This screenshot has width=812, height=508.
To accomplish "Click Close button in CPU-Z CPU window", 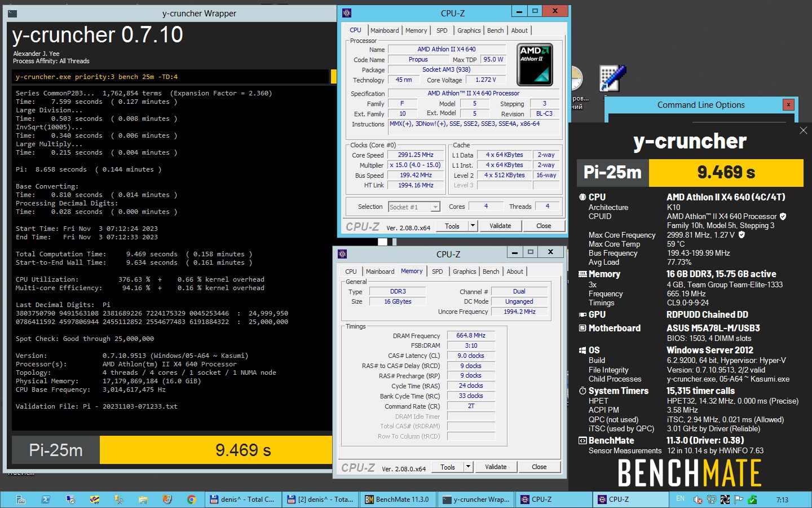I will [x=544, y=226].
